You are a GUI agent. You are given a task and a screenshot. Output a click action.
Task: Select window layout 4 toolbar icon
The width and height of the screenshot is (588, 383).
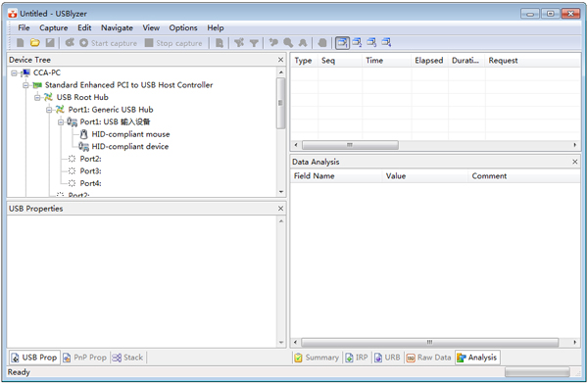point(386,43)
